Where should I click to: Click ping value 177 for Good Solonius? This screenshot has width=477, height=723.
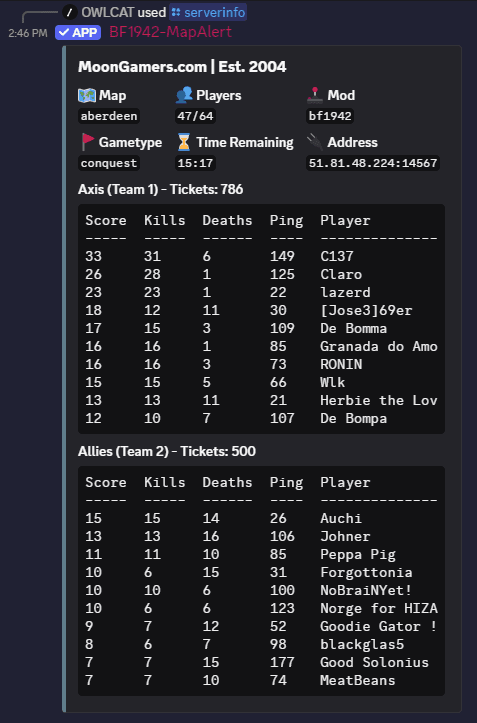pyautogui.click(x=282, y=662)
